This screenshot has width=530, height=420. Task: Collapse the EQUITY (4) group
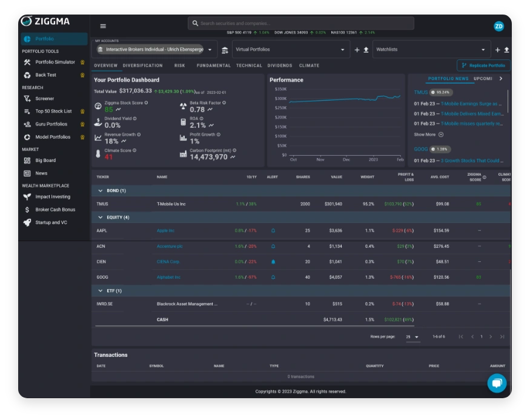(x=101, y=217)
